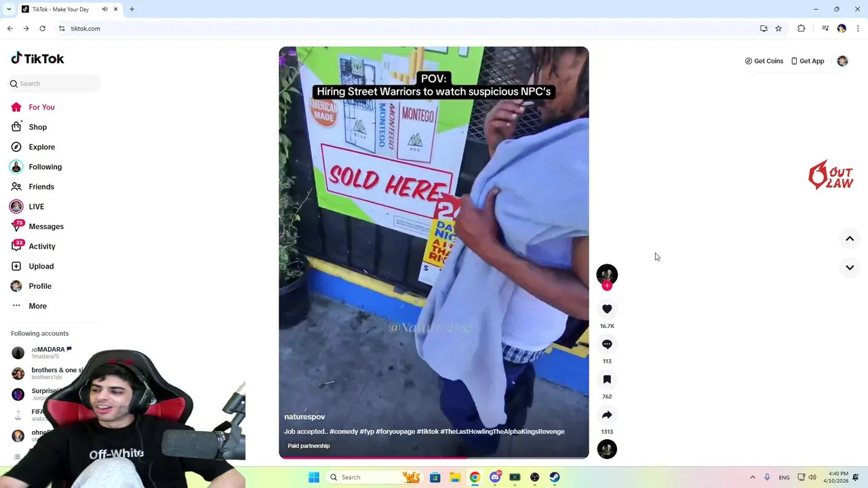The image size is (868, 488).
Task: Click the microphone tray icon
Action: tap(767, 477)
